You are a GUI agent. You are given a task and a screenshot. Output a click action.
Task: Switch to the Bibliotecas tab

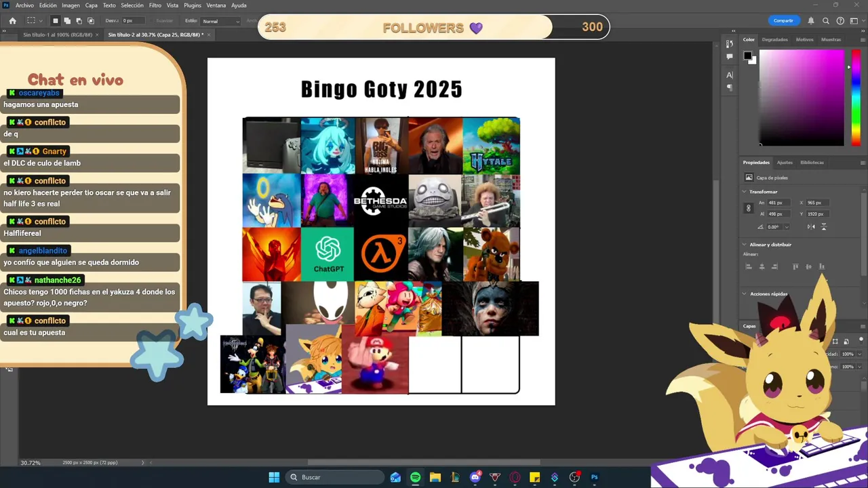pyautogui.click(x=812, y=163)
